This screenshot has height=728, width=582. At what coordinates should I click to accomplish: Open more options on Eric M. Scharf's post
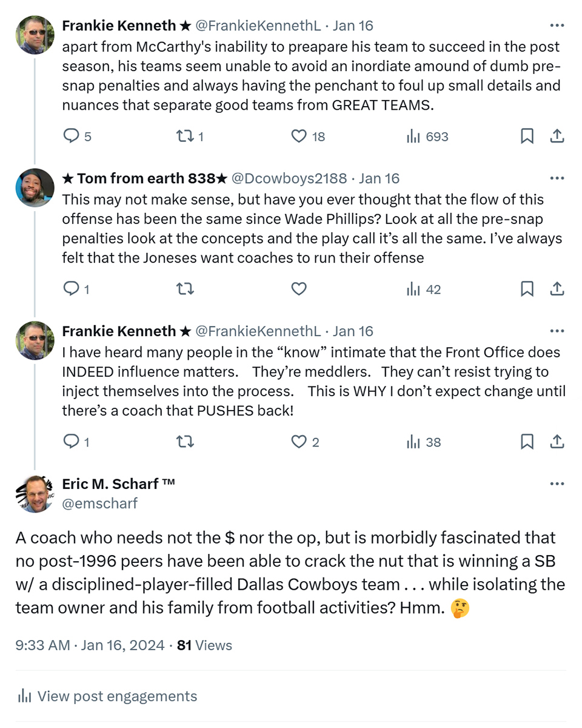[x=557, y=484]
